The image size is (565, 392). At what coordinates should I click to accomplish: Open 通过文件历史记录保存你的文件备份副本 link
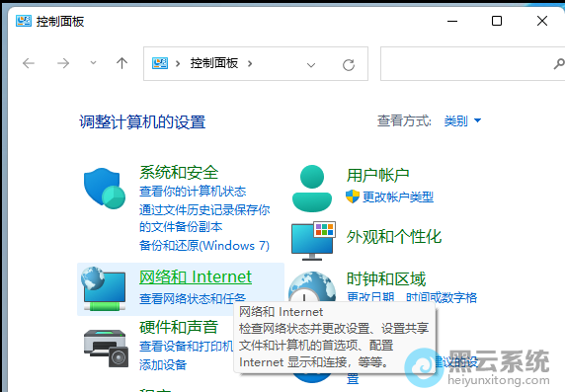[204, 218]
